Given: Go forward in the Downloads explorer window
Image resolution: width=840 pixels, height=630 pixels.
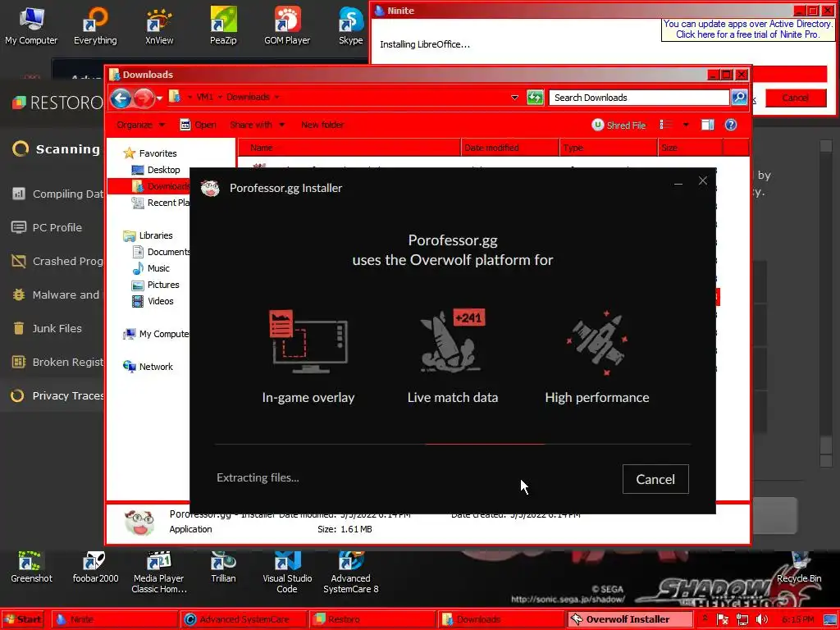Looking at the screenshot, I should (x=143, y=98).
